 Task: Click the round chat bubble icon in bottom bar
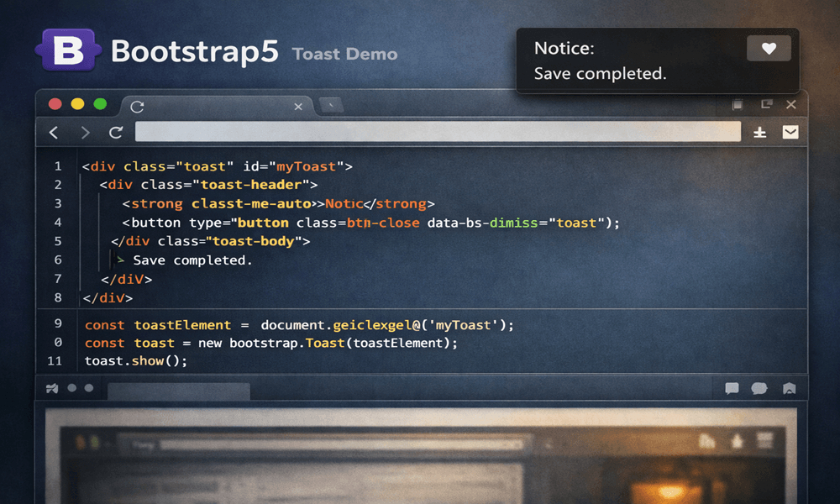pos(759,388)
